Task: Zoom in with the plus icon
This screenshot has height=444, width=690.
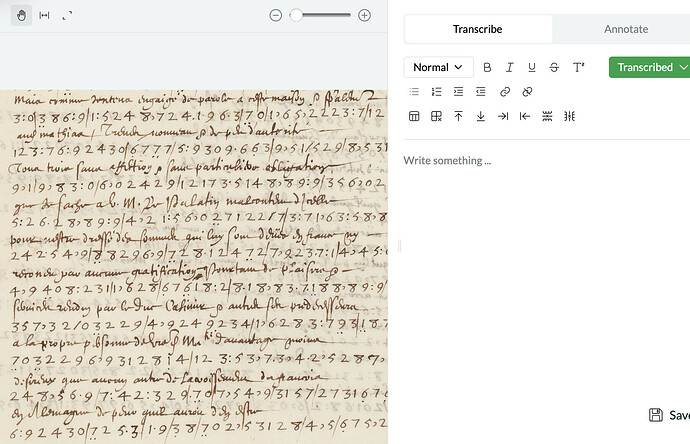Action: (x=364, y=16)
